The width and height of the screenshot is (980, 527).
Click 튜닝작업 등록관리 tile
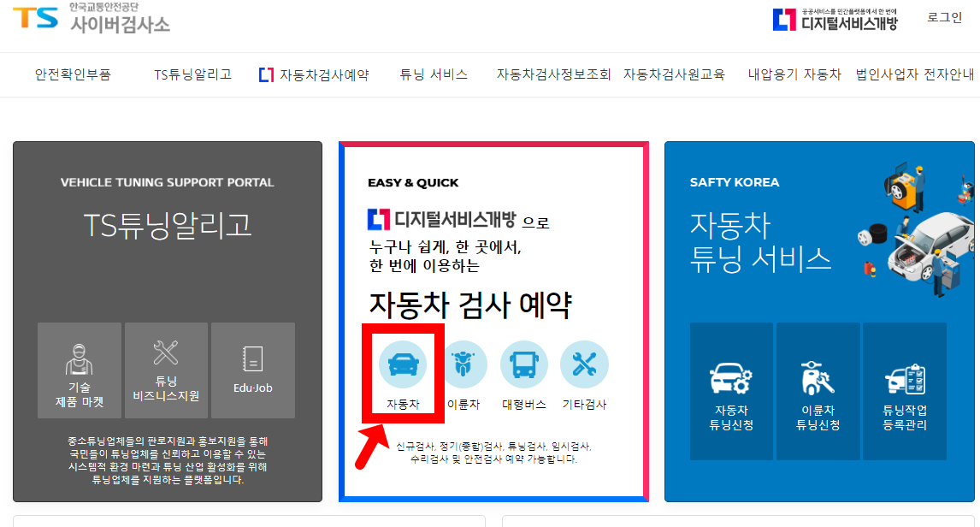click(x=905, y=391)
